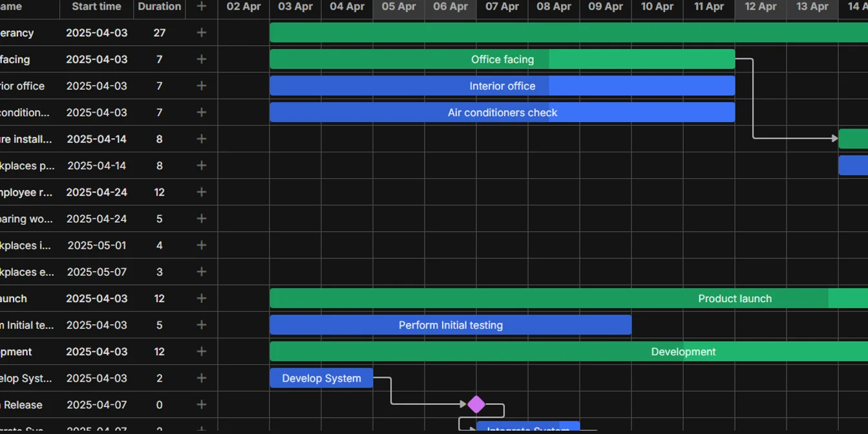Click start date 2025-04-14 in 'ure install...' row
This screenshot has height=434, width=868.
pyautogui.click(x=96, y=139)
